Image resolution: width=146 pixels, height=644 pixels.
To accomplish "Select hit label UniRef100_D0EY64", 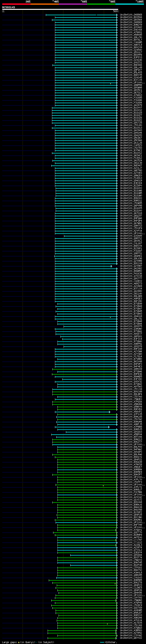I will (131, 30).
